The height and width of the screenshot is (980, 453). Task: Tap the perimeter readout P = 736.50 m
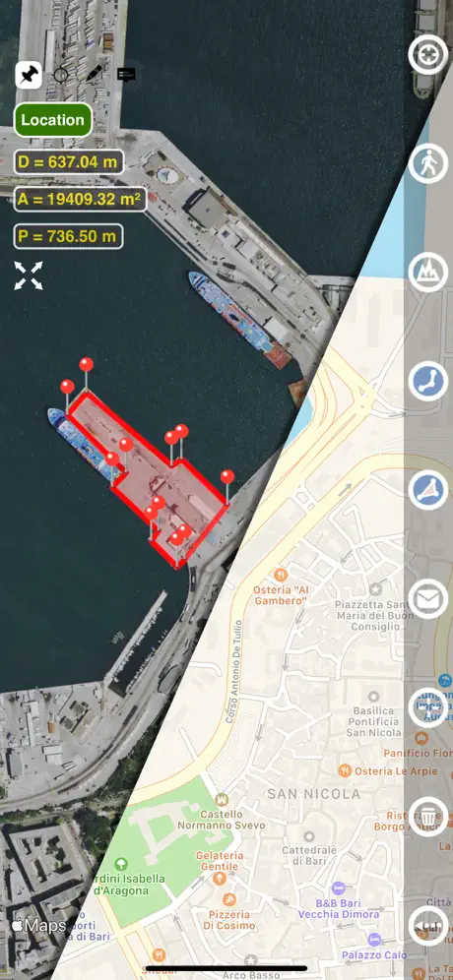pyautogui.click(x=68, y=236)
